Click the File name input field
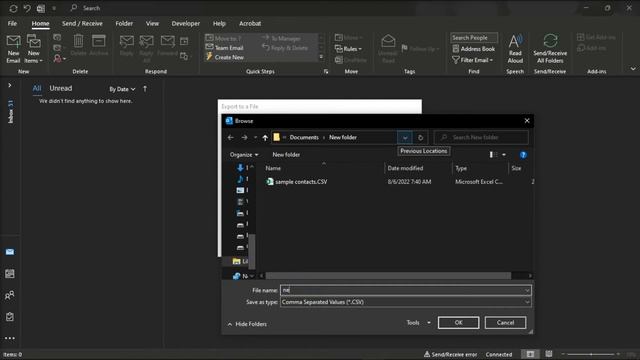The height and width of the screenshot is (360, 640). pos(405,290)
